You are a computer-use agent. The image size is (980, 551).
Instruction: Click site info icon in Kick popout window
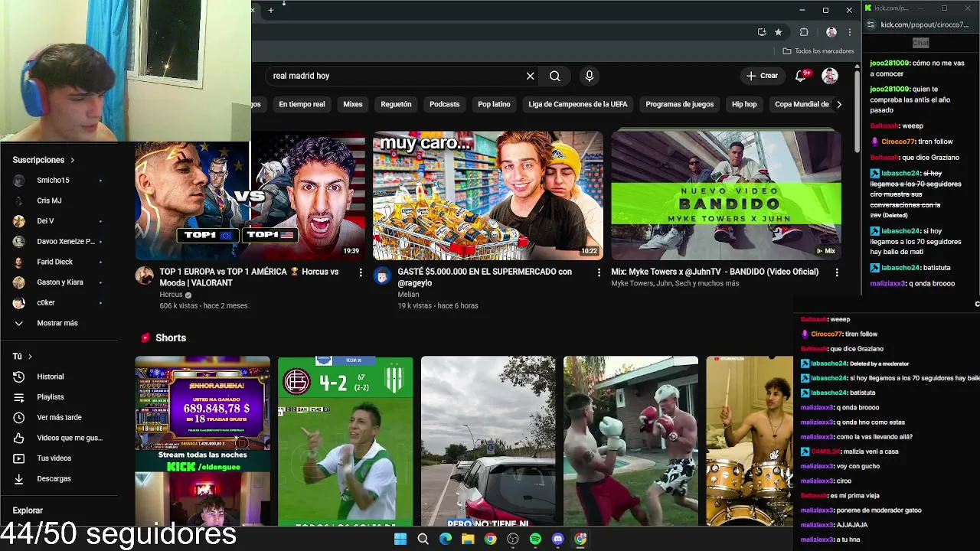pyautogui.click(x=871, y=24)
